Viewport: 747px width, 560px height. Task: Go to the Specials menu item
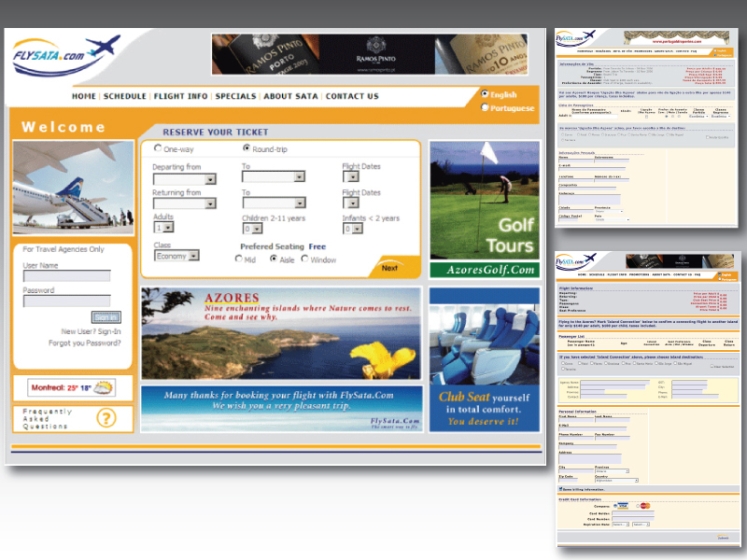(235, 96)
